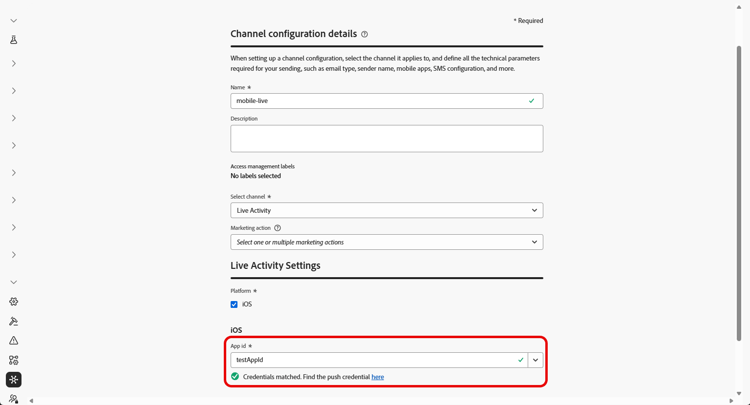Uncheck the iOS platform checkbox
Image resolution: width=750 pixels, height=405 pixels.
tap(234, 304)
